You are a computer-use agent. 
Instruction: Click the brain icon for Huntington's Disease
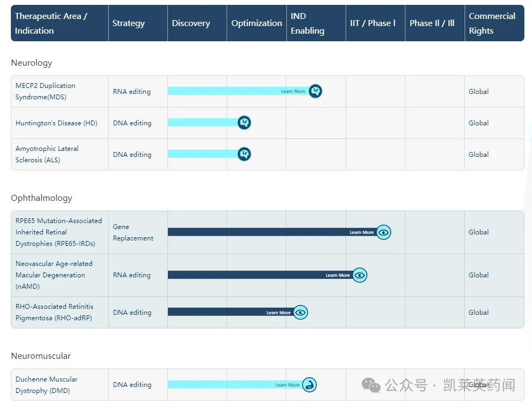coord(245,123)
